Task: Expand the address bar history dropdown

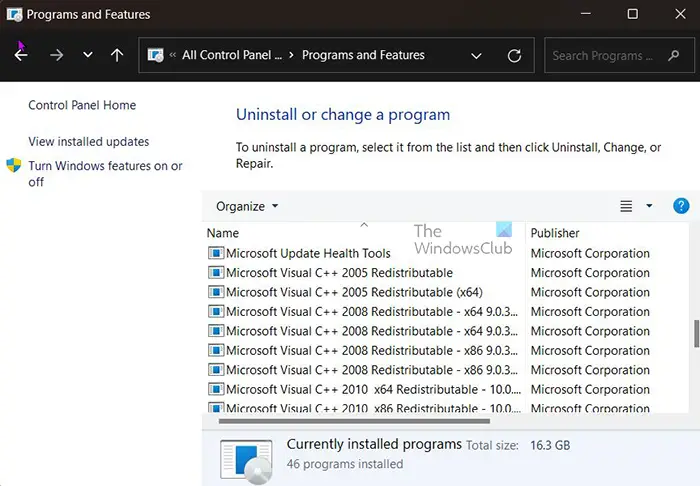Action: [476, 56]
